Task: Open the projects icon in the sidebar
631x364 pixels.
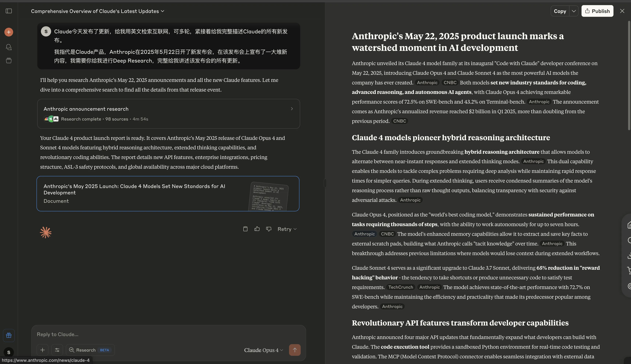Action: pyautogui.click(x=9, y=61)
